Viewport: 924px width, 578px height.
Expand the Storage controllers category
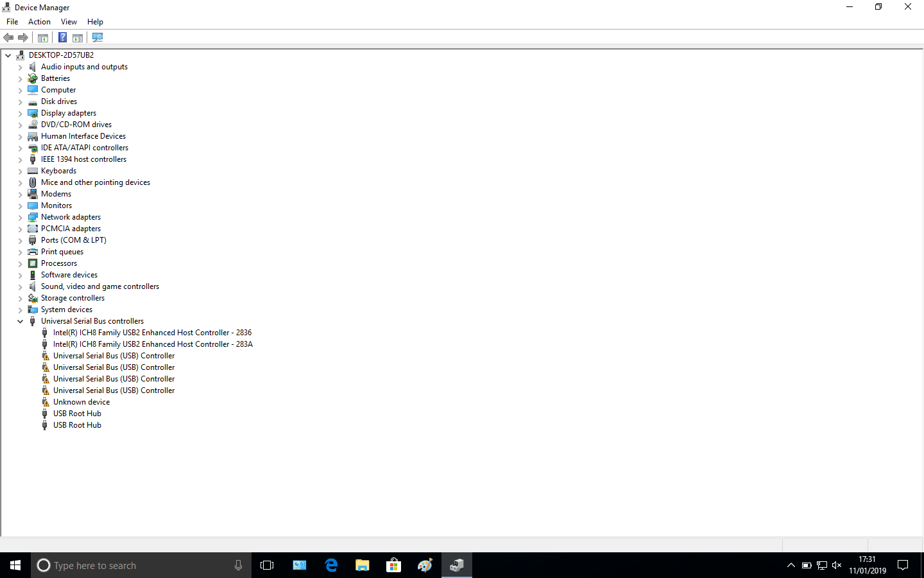(20, 298)
